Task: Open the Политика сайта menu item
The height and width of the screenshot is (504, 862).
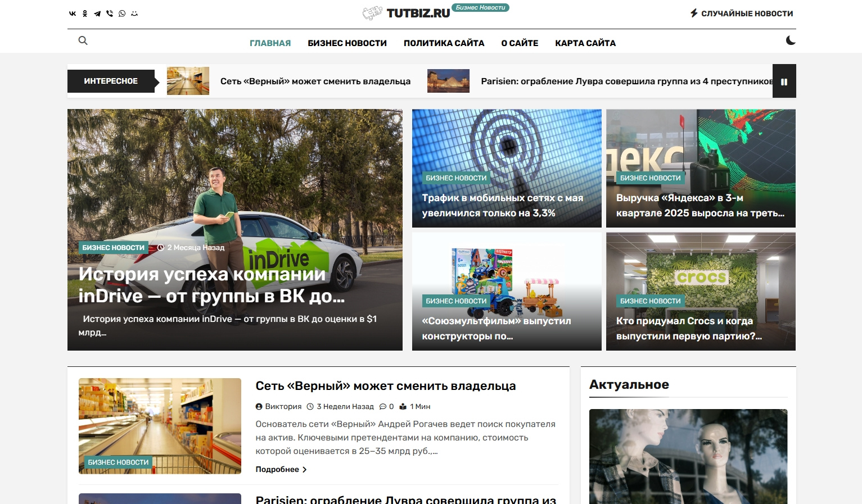Action: (444, 43)
